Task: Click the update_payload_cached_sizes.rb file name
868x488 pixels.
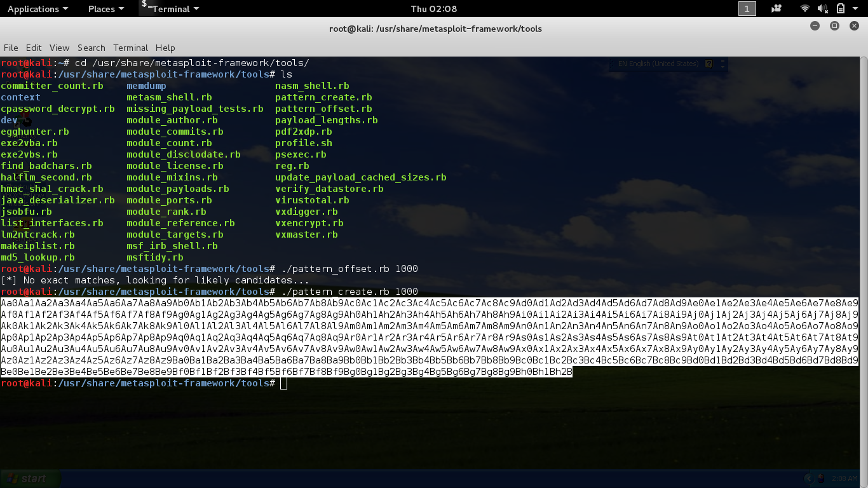Action: (361, 177)
